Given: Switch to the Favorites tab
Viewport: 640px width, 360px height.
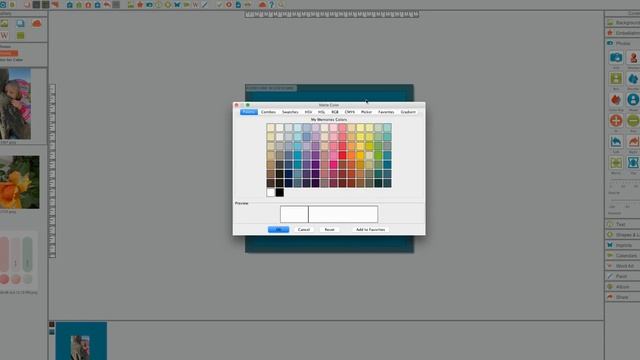Looking at the screenshot, I should coord(386,112).
